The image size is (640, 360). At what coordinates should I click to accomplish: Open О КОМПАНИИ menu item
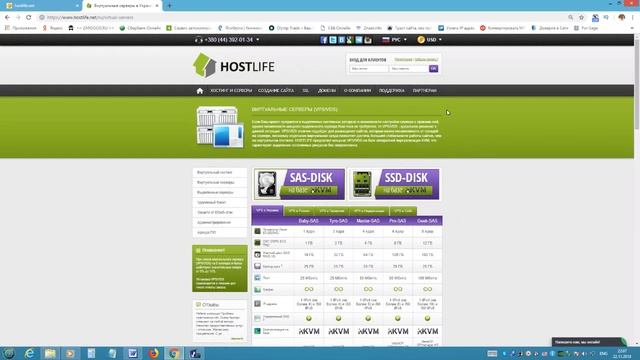click(x=357, y=91)
